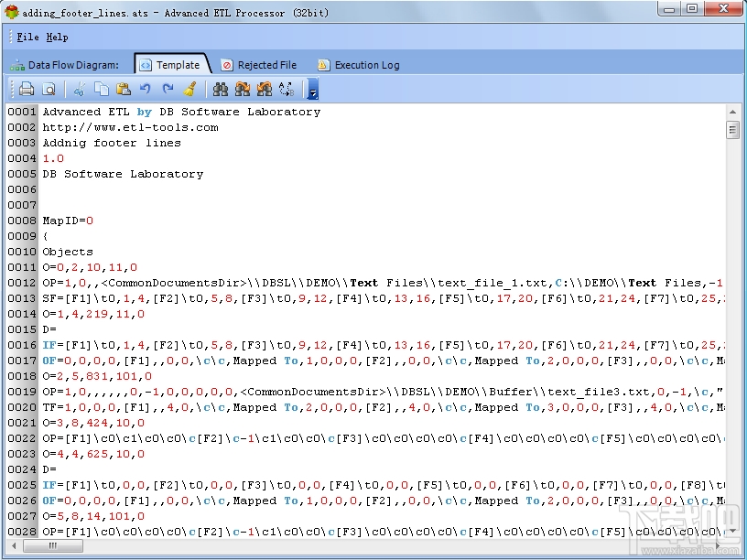Click the 'Objects' text on line 0010

[x=68, y=252]
